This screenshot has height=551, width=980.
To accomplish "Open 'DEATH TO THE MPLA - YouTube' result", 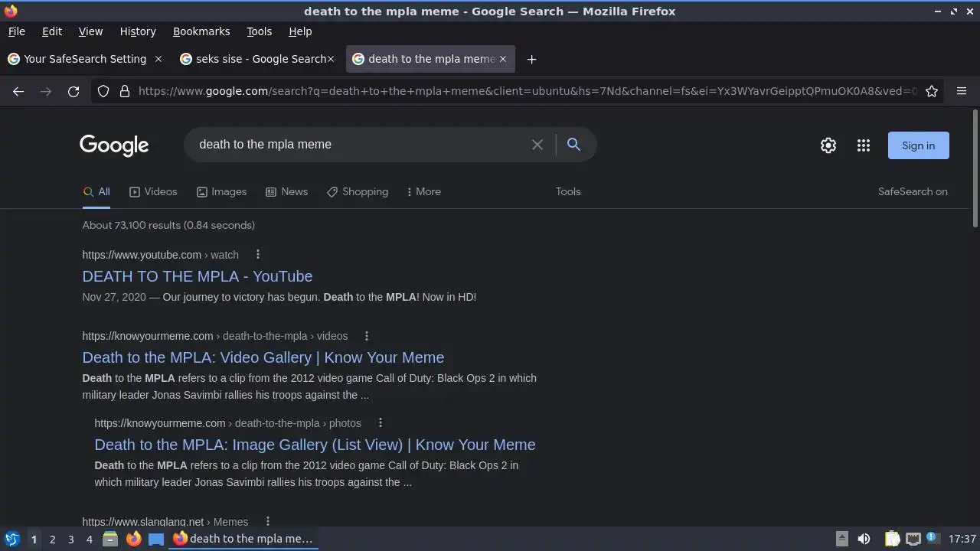I will pyautogui.click(x=198, y=276).
